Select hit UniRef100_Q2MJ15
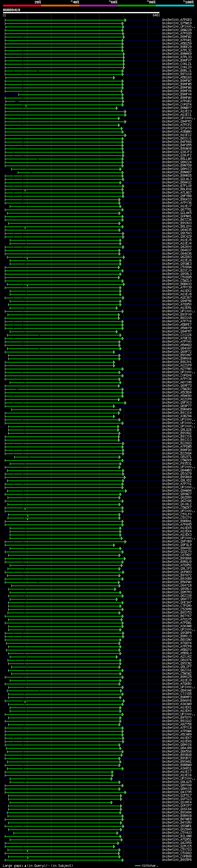 [177, 846]
